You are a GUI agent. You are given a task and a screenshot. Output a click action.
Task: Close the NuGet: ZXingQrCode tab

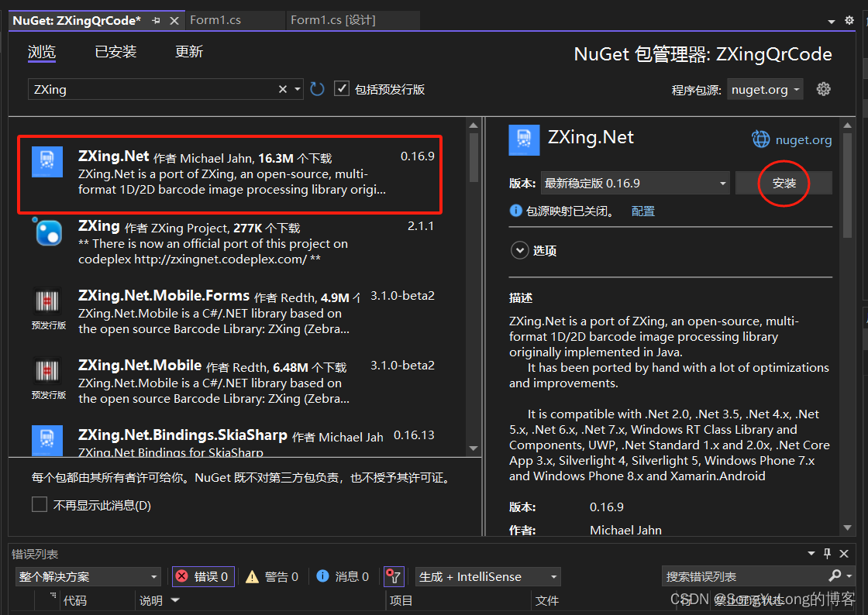pyautogui.click(x=174, y=20)
